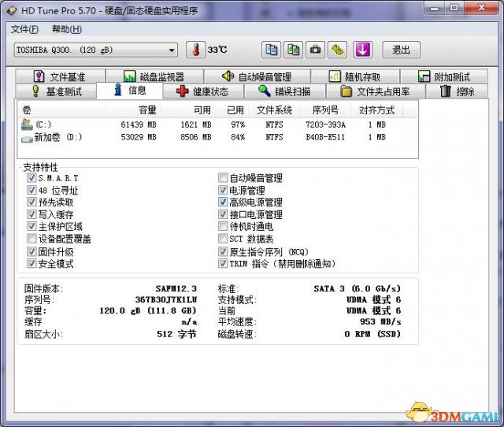Click the purple down arrow icon
504x427 pixels.
click(x=362, y=50)
